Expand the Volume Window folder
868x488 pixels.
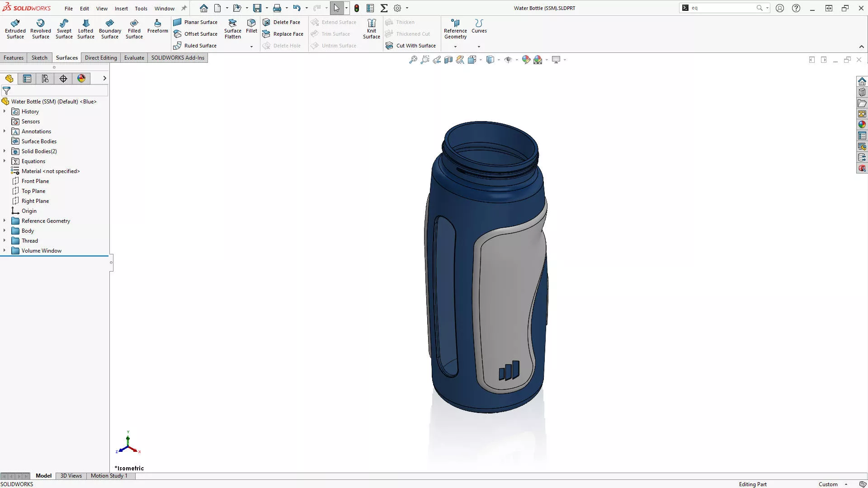5,250
